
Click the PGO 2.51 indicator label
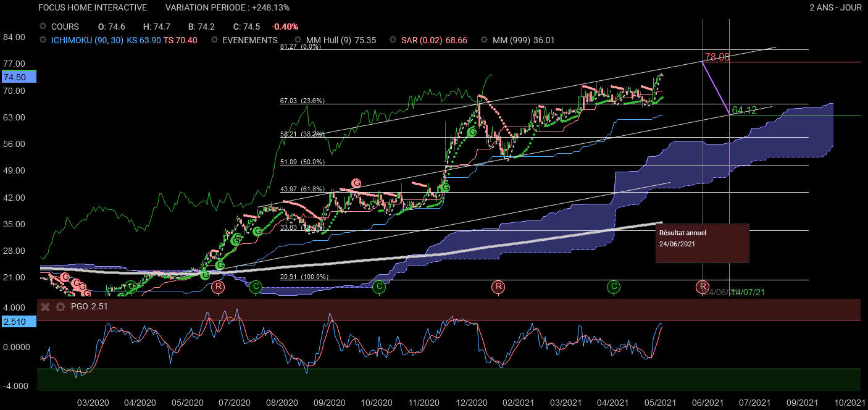[x=91, y=306]
